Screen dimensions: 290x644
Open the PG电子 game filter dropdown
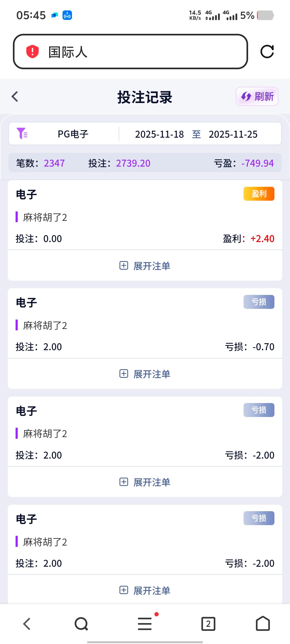coord(73,134)
